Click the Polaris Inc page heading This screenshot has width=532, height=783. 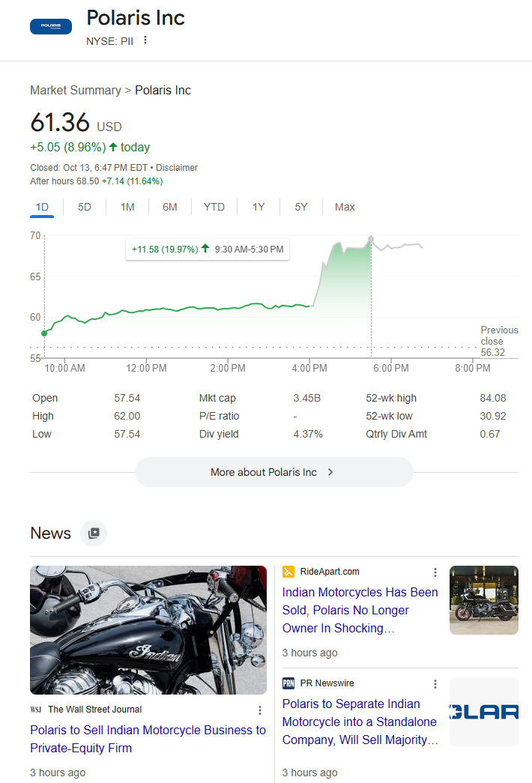136,18
